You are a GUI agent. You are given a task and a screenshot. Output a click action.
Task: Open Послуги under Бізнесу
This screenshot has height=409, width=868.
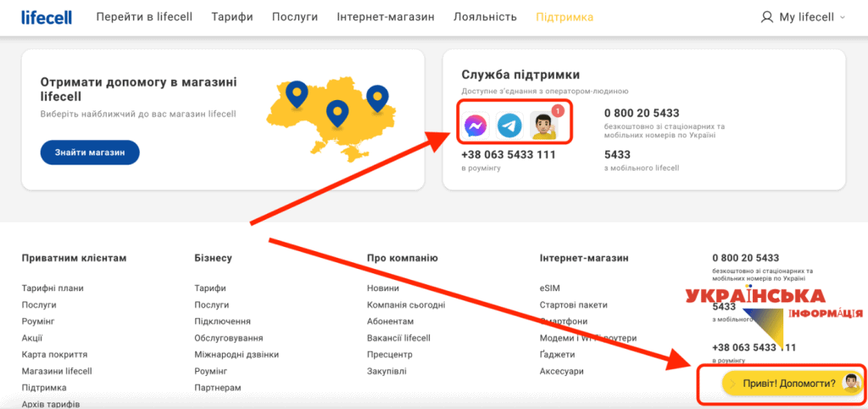tap(211, 305)
